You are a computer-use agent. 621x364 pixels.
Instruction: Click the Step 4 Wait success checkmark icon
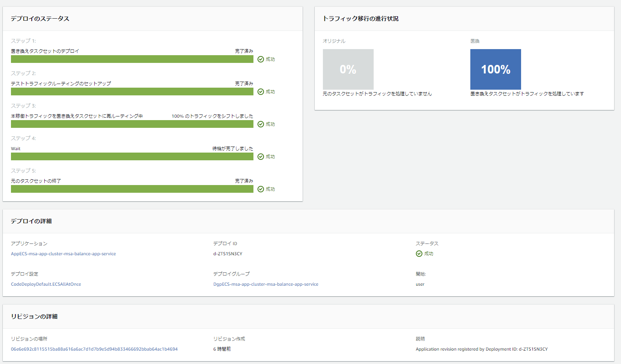pyautogui.click(x=261, y=157)
